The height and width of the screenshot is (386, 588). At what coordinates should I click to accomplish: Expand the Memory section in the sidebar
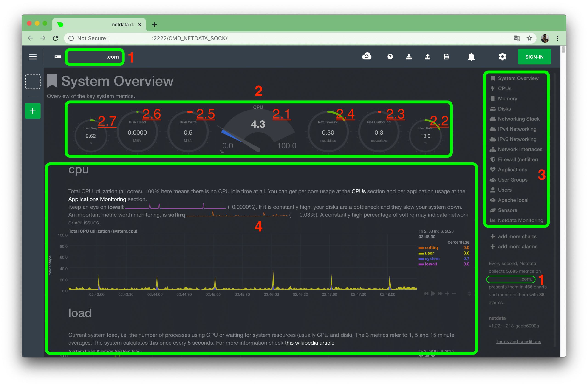508,98
